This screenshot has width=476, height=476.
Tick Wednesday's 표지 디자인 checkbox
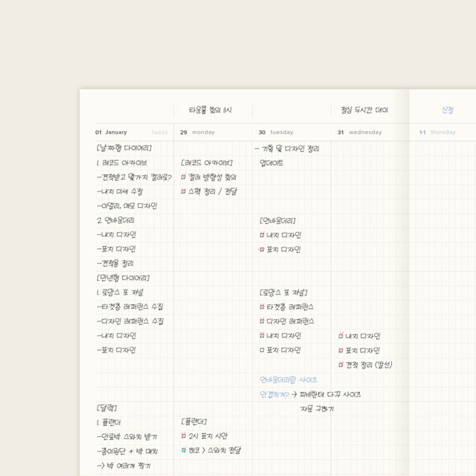point(341,350)
